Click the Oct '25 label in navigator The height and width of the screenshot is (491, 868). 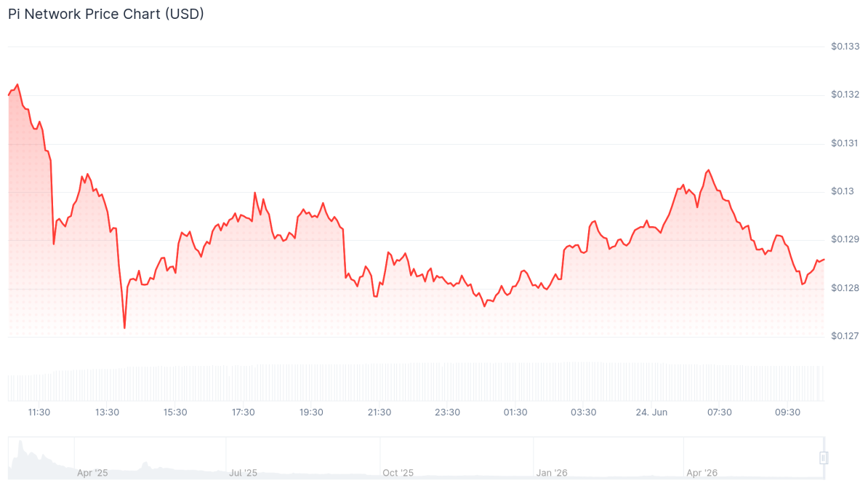(x=398, y=473)
